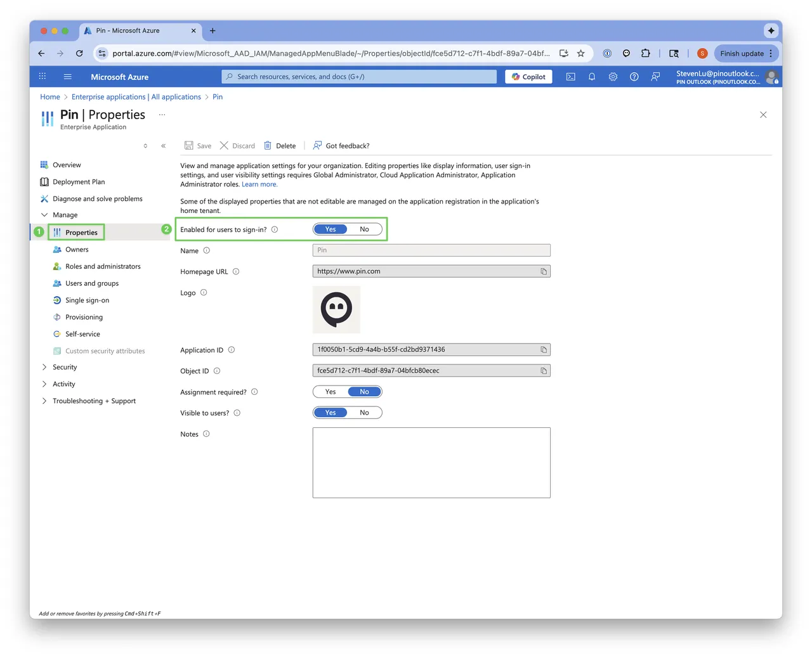Expand the Security section
This screenshot has width=812, height=658.
tap(44, 367)
